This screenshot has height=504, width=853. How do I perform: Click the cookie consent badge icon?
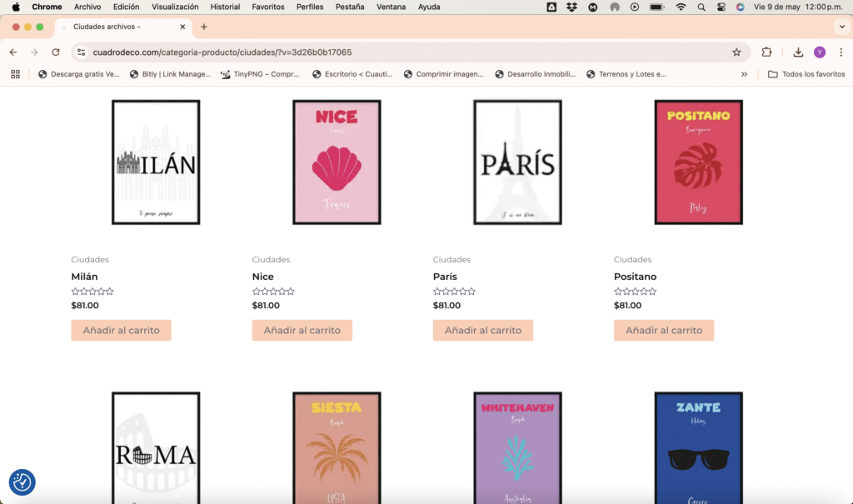pyautogui.click(x=22, y=482)
